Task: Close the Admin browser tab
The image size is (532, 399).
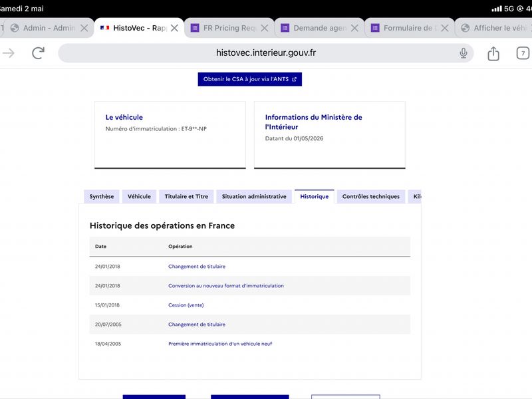Action: 84,28
